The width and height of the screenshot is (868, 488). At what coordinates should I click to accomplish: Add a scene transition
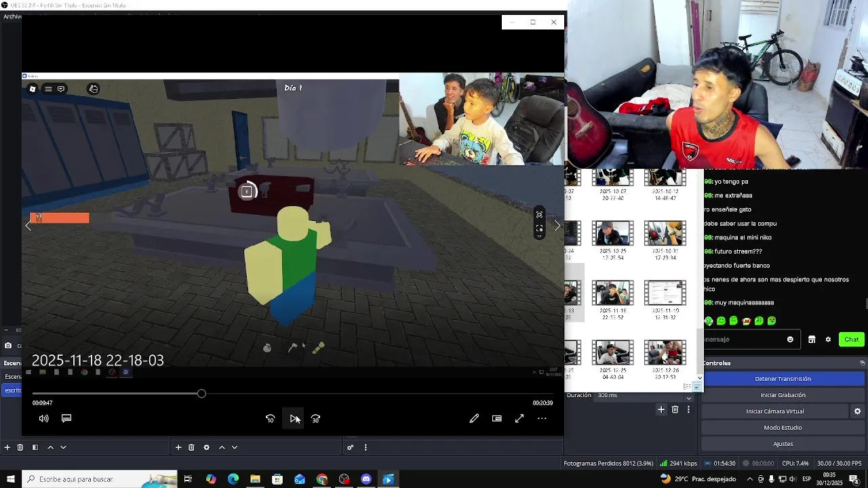point(661,409)
